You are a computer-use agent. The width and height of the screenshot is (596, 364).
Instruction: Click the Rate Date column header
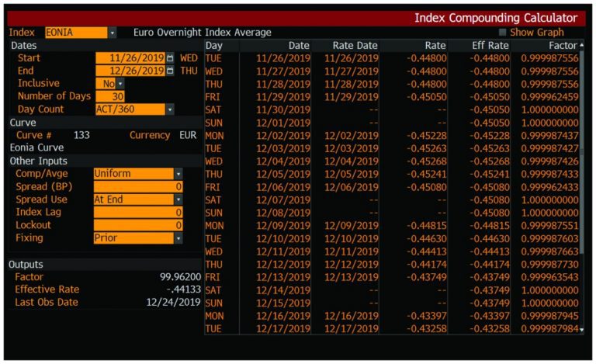[x=355, y=46]
